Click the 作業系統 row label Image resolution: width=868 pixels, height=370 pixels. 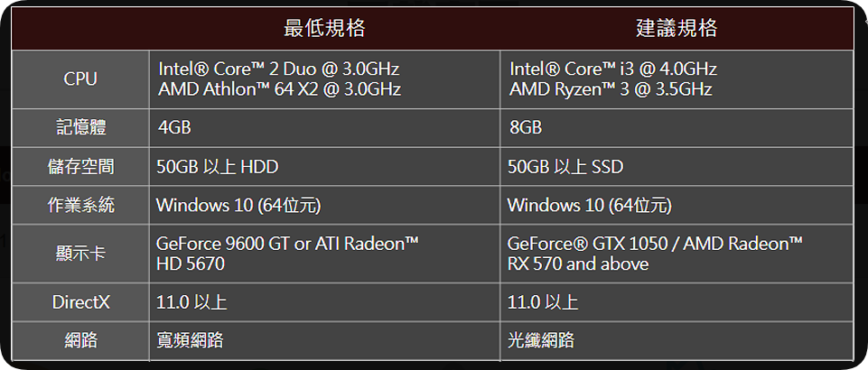pyautogui.click(x=80, y=206)
